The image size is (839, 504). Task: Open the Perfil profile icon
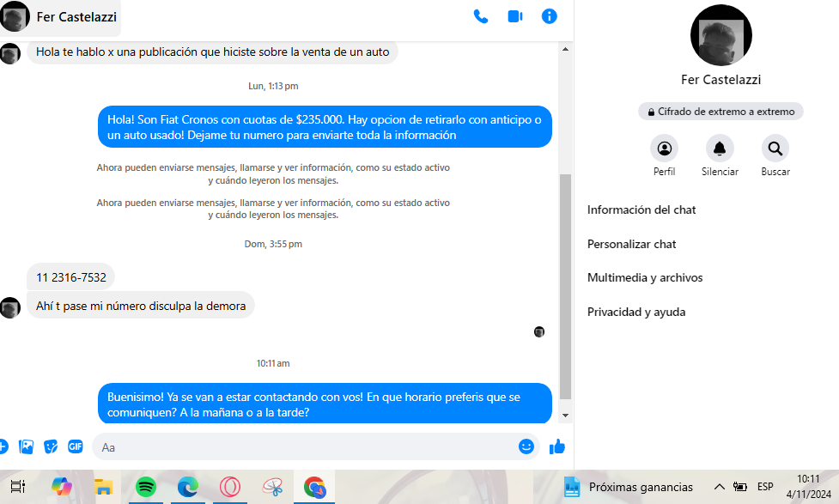664,149
